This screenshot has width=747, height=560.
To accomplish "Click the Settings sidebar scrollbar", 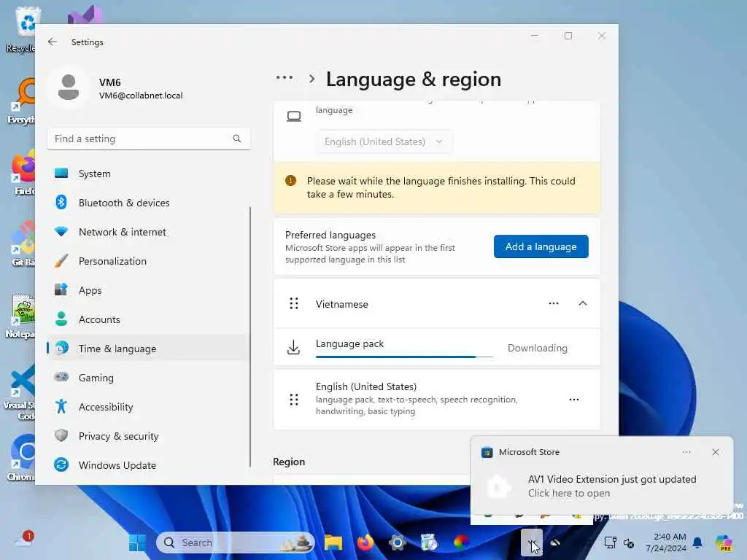I will 250,337.
